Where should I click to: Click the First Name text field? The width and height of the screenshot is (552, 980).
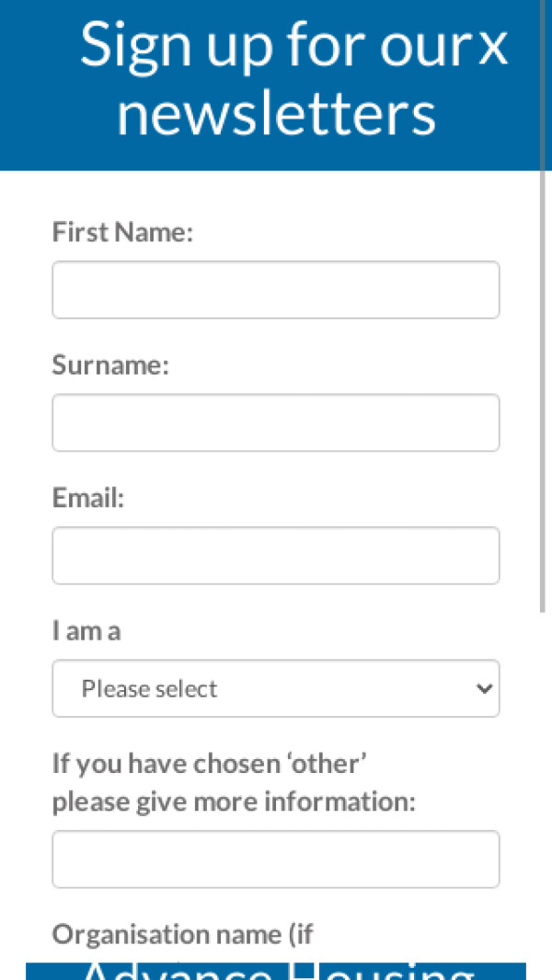point(275,290)
